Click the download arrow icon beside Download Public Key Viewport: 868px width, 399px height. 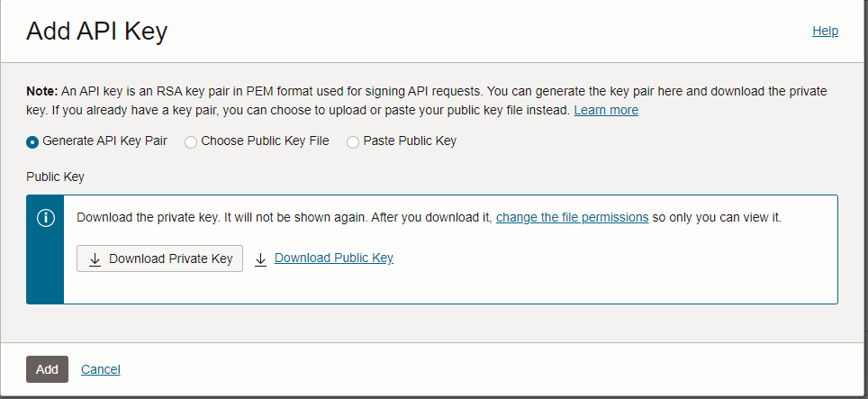(261, 258)
